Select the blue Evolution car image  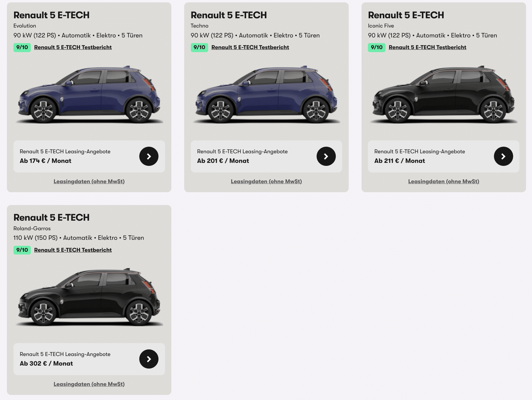point(89,94)
